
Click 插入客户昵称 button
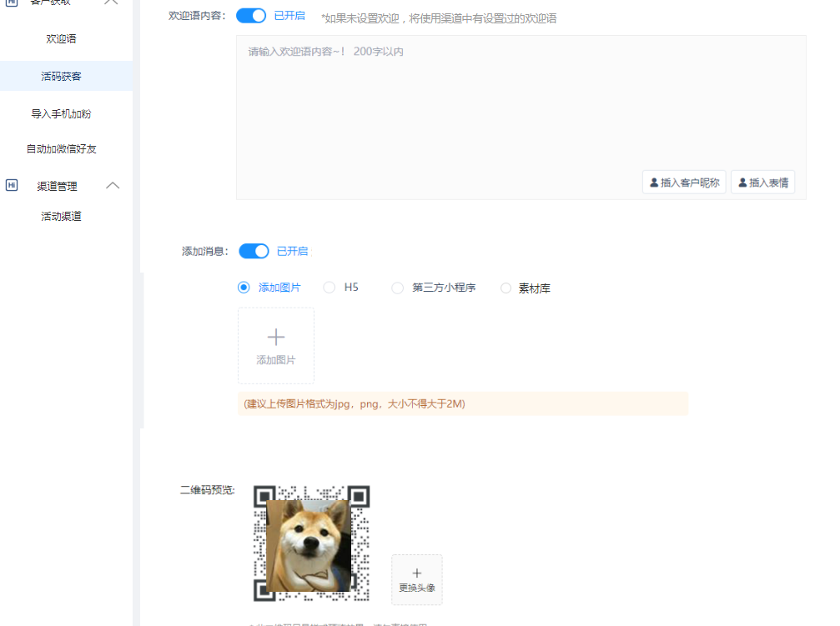coord(684,183)
